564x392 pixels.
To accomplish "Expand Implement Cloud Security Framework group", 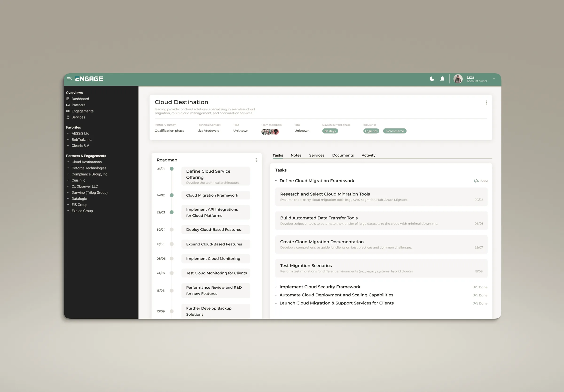I will (x=276, y=287).
